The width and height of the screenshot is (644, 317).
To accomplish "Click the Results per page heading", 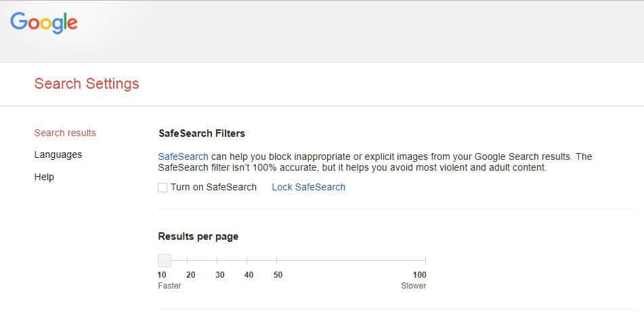I will click(x=198, y=236).
